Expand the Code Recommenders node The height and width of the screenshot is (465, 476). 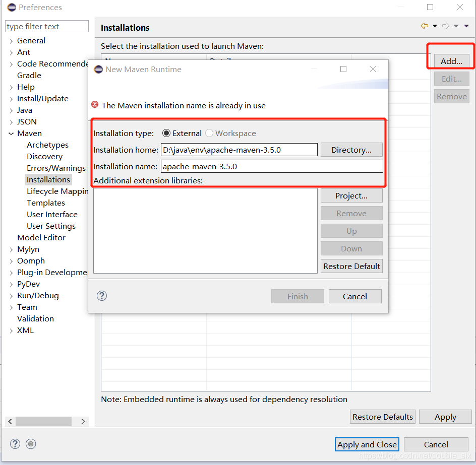pyautogui.click(x=11, y=64)
